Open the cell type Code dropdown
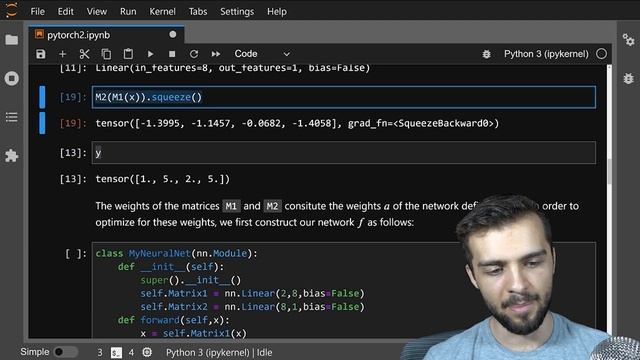Viewport: 640px width, 360px height. click(262, 54)
